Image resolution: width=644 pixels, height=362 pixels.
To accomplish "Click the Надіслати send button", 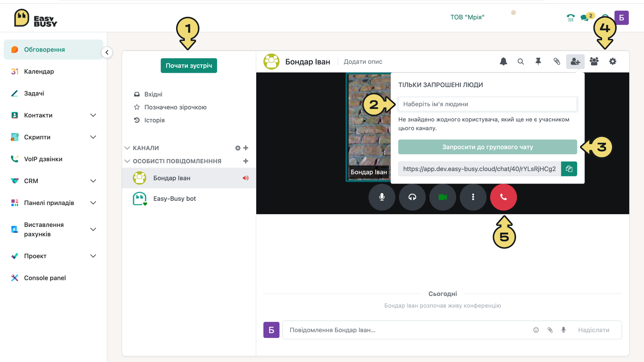I will [594, 330].
